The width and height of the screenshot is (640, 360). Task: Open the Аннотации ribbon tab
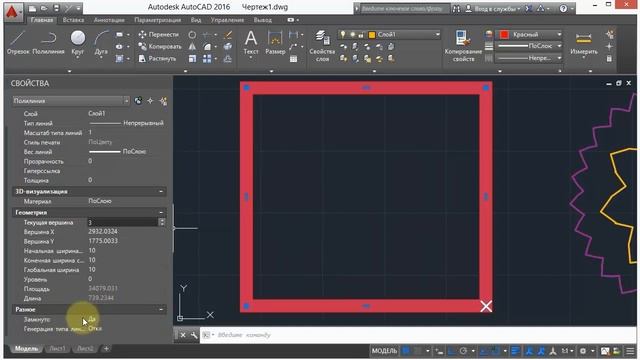click(109, 20)
